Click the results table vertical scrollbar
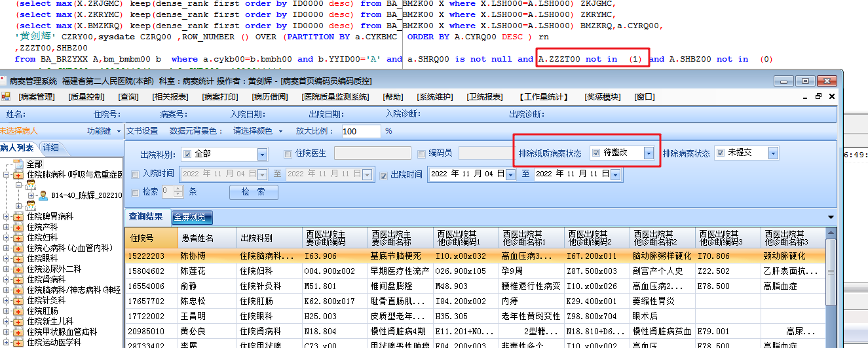868x348 pixels. [x=831, y=288]
